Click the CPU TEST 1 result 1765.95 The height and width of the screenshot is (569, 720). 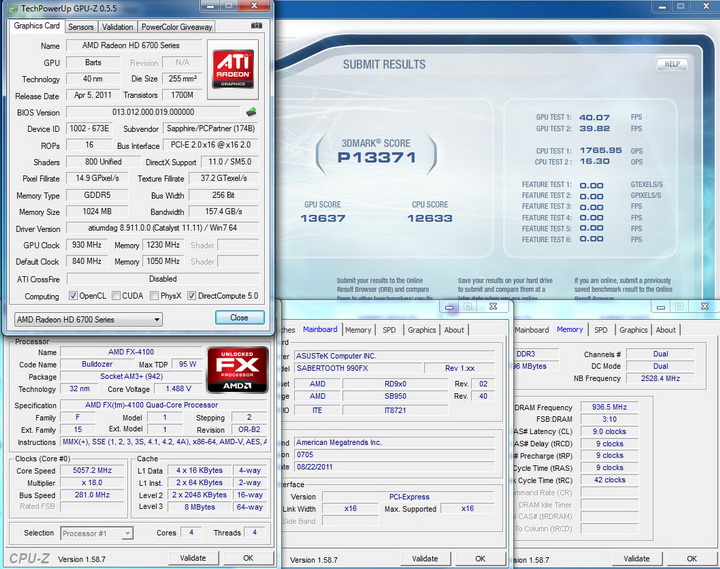(601, 151)
